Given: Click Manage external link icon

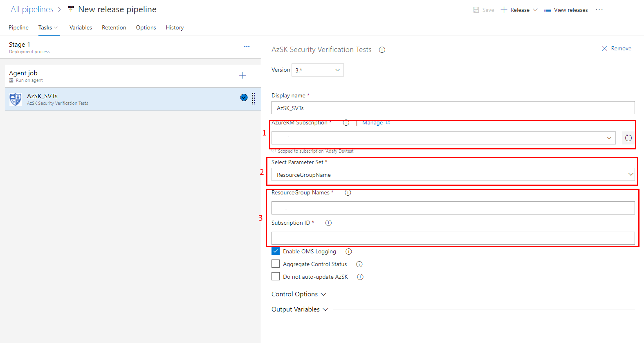Looking at the screenshot, I should click(388, 122).
